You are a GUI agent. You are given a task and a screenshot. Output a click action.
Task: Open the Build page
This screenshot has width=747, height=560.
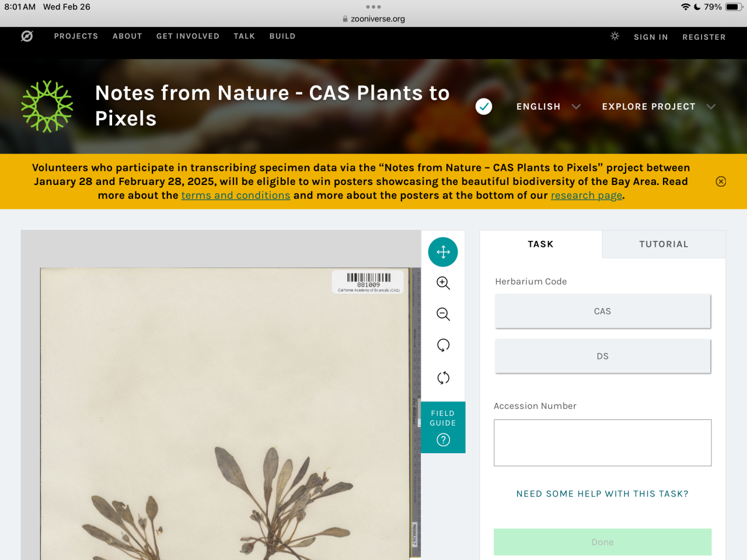pos(282,36)
